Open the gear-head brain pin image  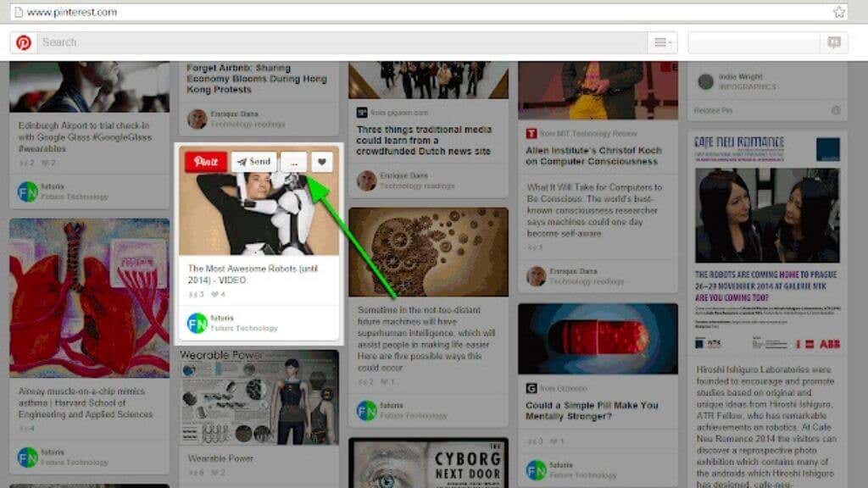pos(428,252)
